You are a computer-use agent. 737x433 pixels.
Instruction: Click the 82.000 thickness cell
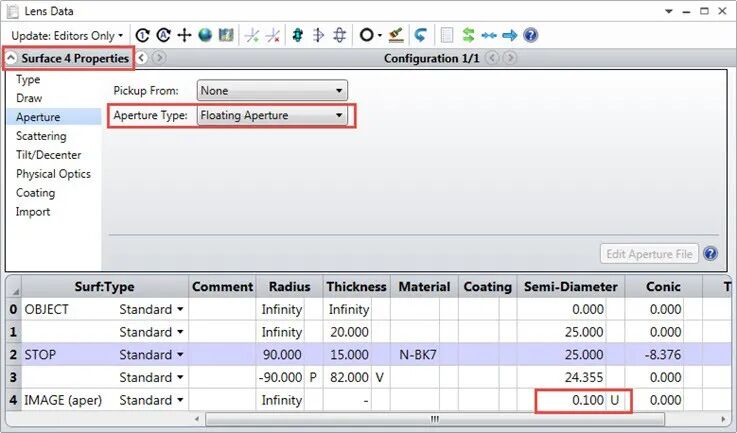pyautogui.click(x=349, y=378)
